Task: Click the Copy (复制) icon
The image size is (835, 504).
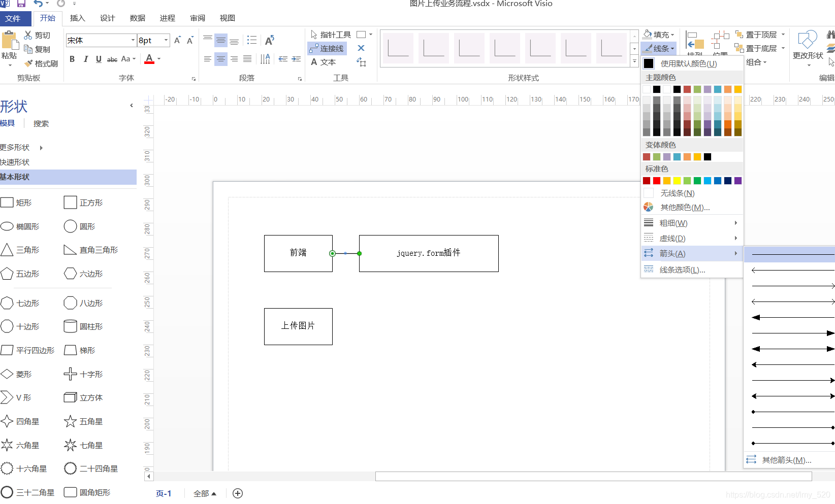Action: point(28,49)
